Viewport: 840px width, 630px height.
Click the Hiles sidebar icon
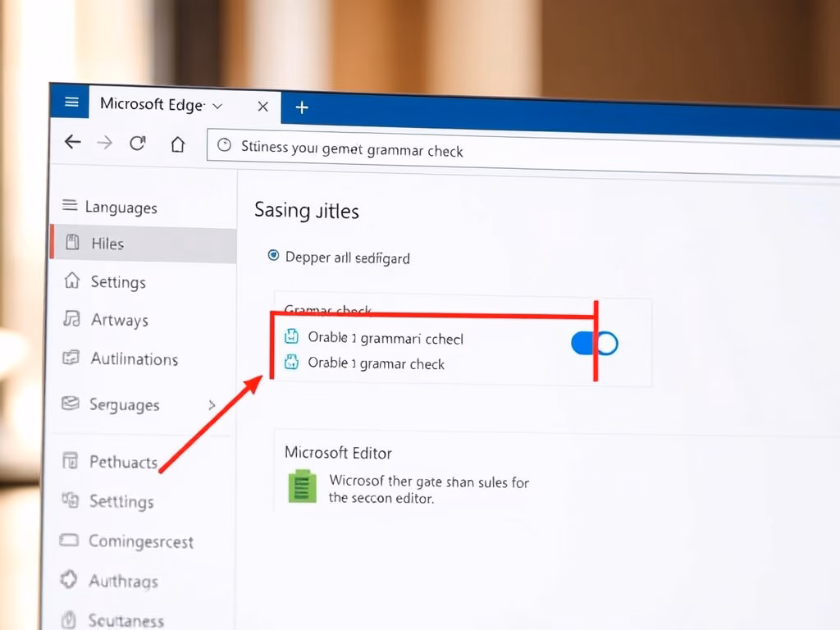72,242
